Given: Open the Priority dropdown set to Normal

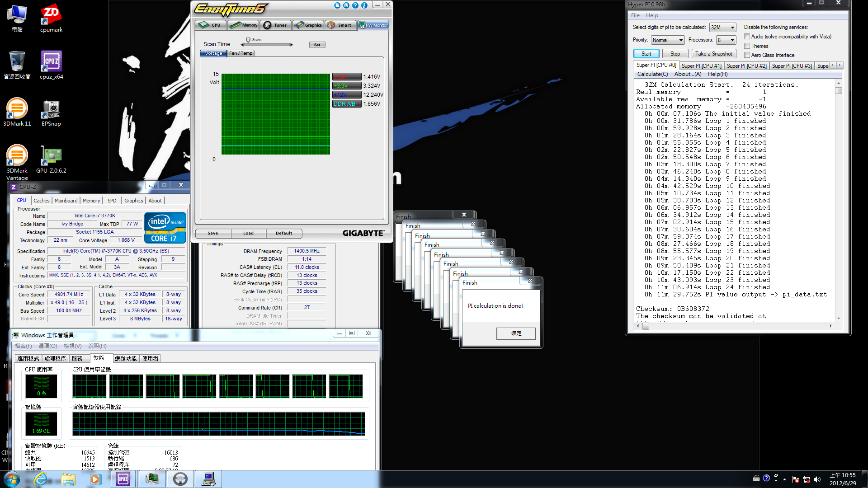Looking at the screenshot, I should point(667,40).
